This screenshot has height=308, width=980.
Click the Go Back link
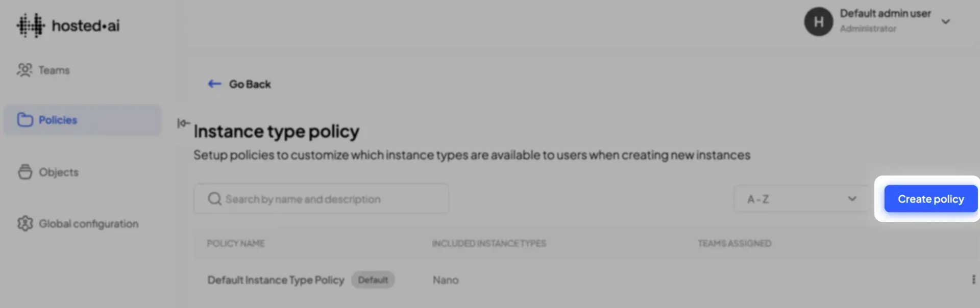(x=250, y=84)
